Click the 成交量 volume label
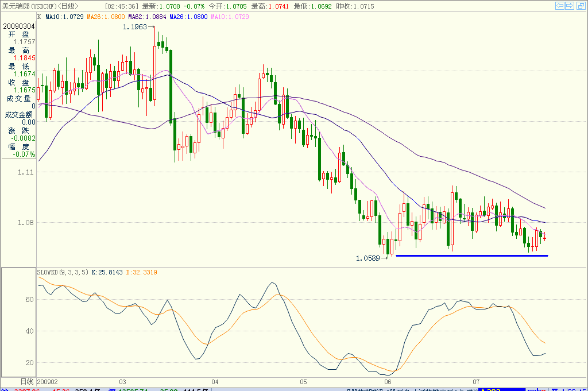Viewport: 588px width, 391px height. tap(19, 99)
